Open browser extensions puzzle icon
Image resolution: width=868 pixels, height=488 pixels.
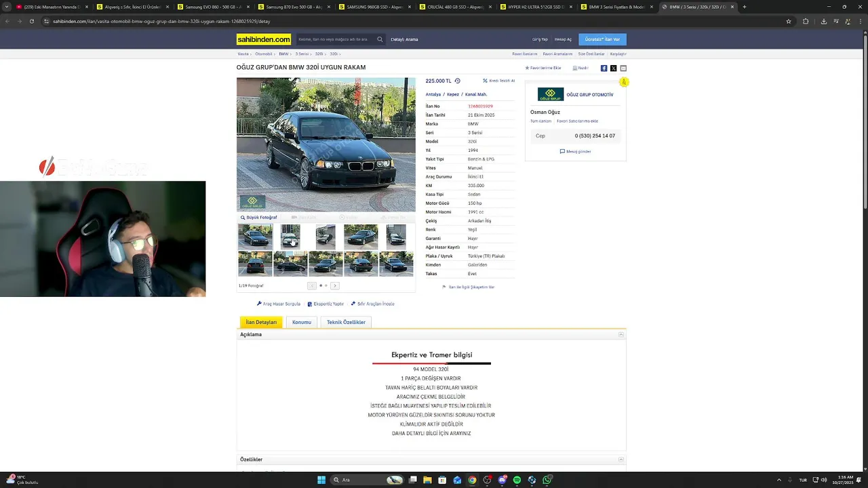[806, 21]
